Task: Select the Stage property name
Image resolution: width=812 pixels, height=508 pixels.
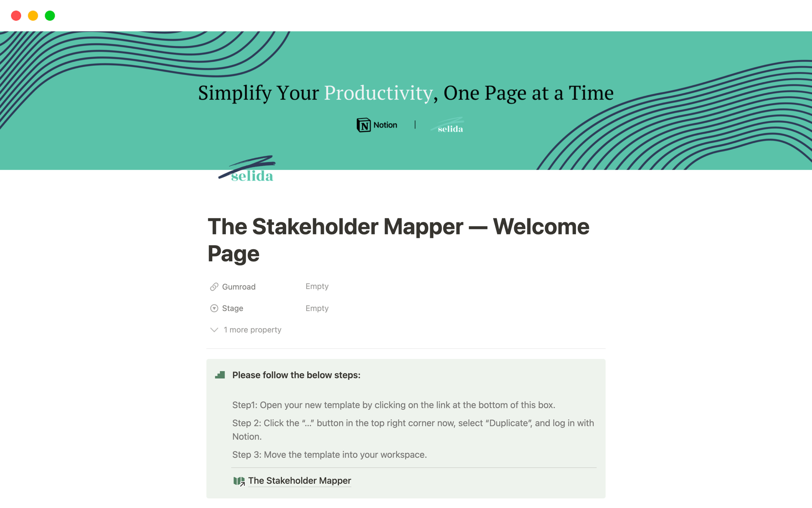Action: click(232, 308)
